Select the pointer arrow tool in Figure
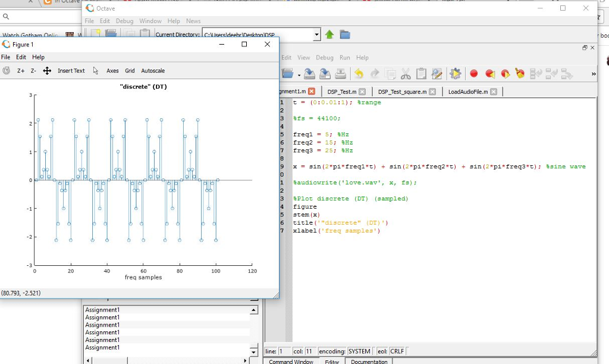 (96, 71)
